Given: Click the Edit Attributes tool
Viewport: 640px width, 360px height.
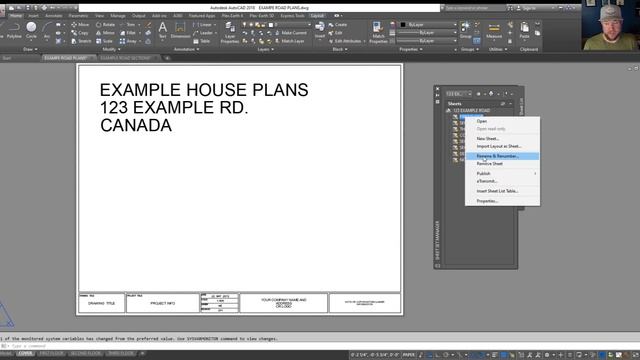Looking at the screenshot, I should coord(345,41).
